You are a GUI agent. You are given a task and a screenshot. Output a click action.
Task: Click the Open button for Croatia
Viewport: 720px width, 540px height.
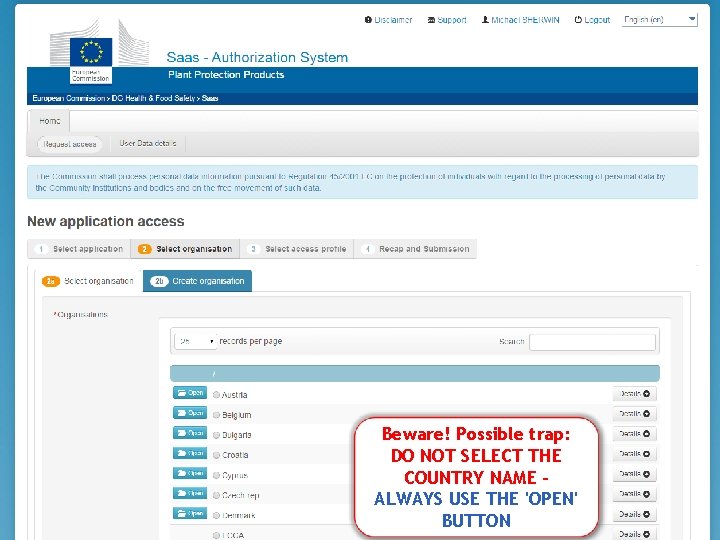coord(190,453)
